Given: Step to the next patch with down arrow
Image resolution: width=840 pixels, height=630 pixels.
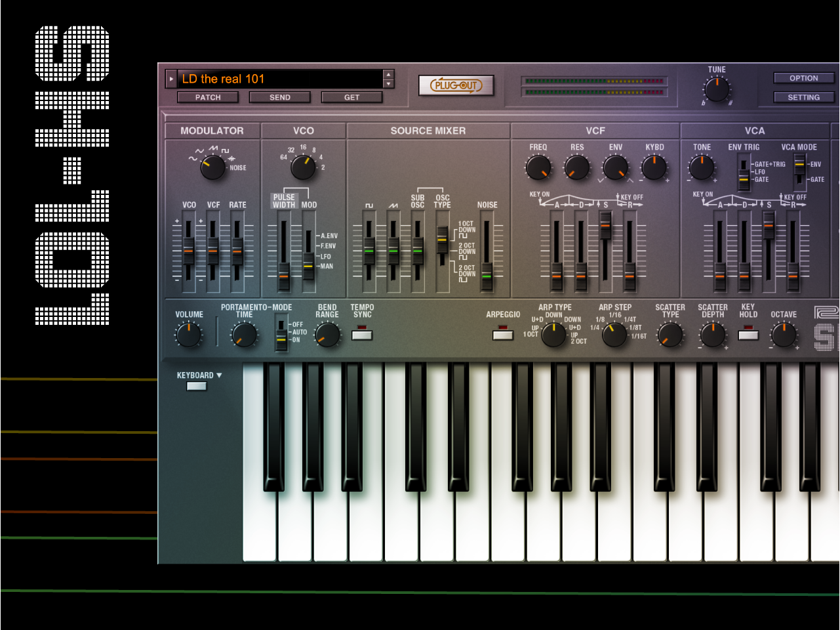Looking at the screenshot, I should (388, 84).
